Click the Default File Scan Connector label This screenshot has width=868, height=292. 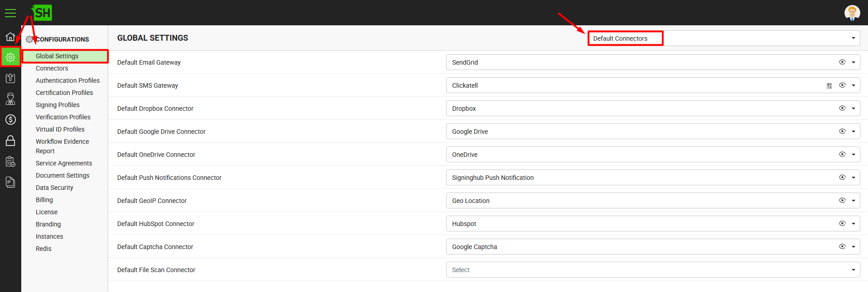coord(156,270)
